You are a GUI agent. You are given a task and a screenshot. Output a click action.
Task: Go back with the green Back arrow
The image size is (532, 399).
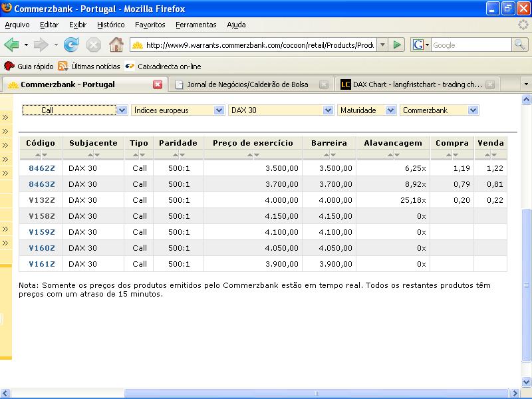[x=11, y=45]
